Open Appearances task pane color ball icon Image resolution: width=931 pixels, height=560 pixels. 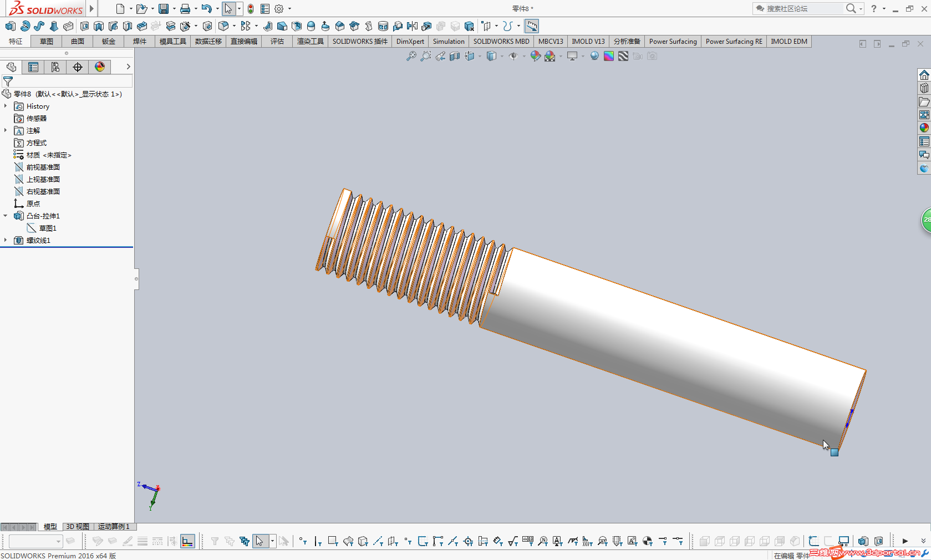pos(924,128)
